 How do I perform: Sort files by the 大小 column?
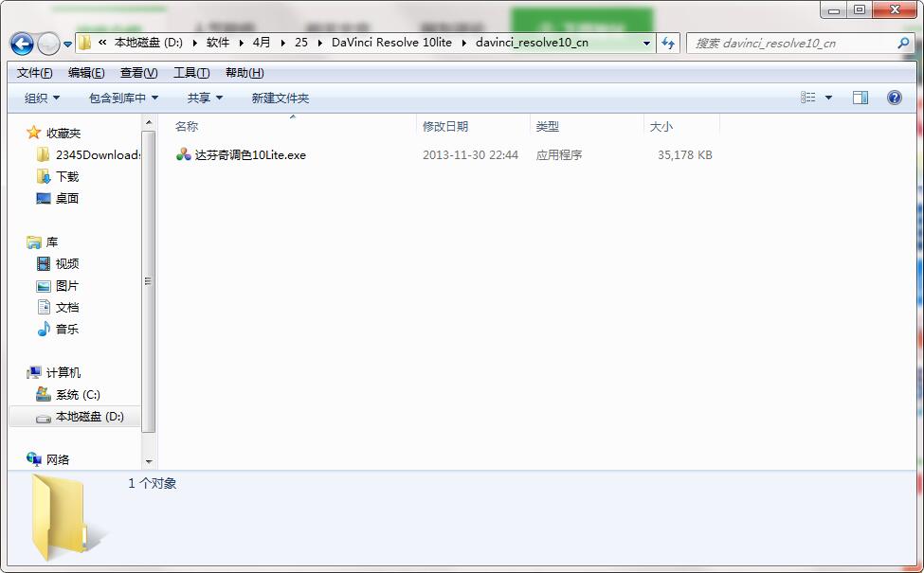(681, 127)
